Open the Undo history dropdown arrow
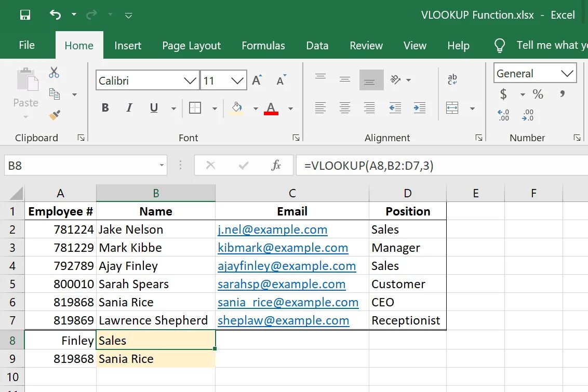This screenshot has height=392, width=588. (74, 15)
